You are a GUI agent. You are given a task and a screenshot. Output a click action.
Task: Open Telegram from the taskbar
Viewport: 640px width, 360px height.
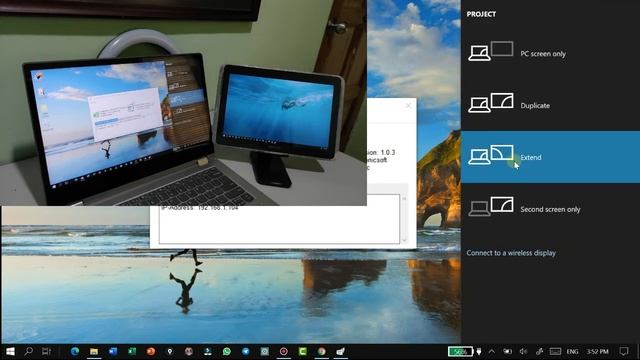pos(246,351)
